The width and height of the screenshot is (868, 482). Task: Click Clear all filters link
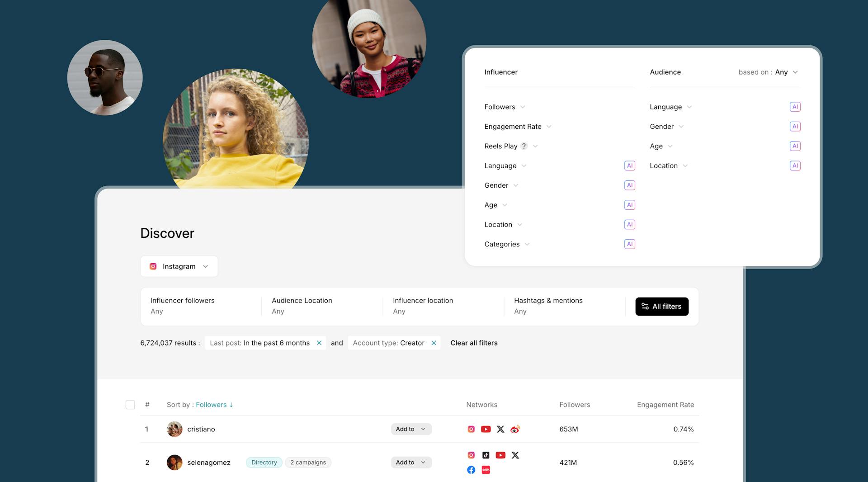click(x=474, y=343)
